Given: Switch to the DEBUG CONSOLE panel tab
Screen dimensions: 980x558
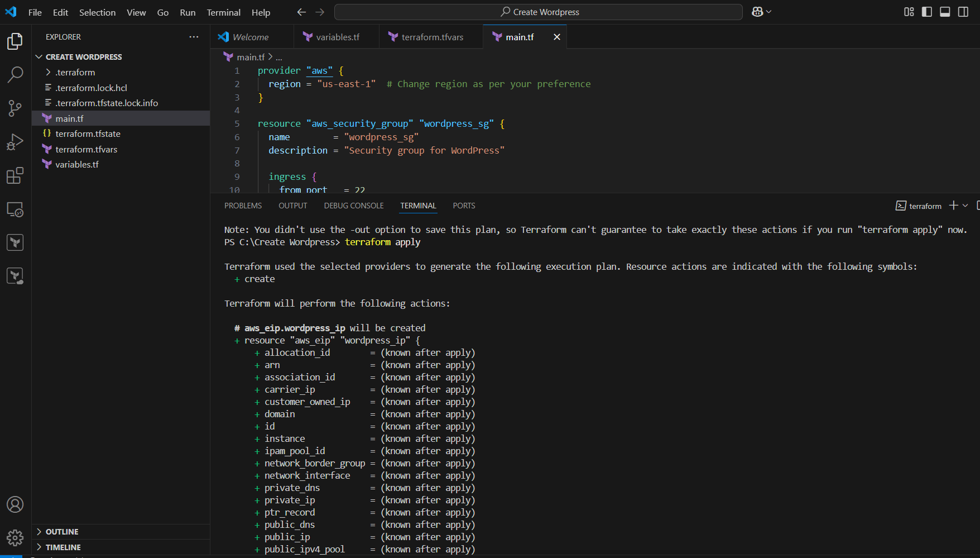Looking at the screenshot, I should 354,206.
